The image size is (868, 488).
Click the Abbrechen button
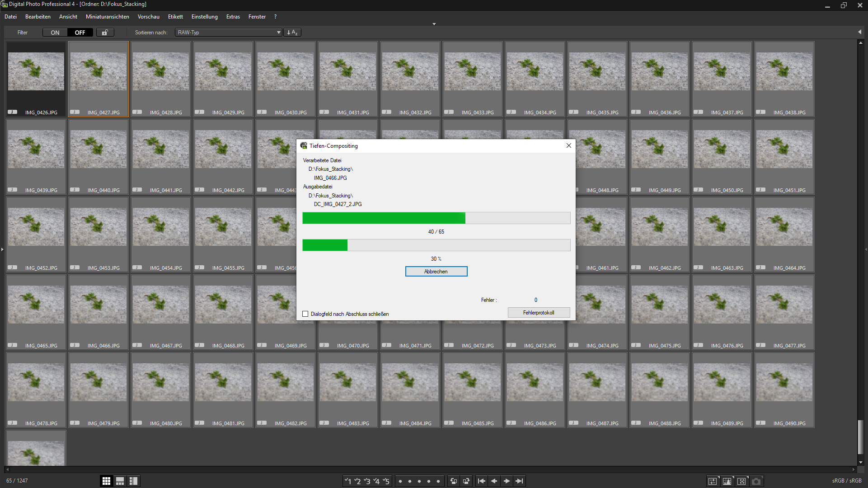(x=436, y=272)
